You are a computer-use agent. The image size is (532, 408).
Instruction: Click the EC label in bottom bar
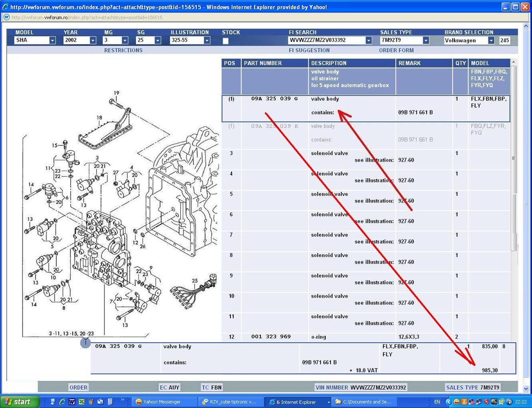[x=163, y=388]
